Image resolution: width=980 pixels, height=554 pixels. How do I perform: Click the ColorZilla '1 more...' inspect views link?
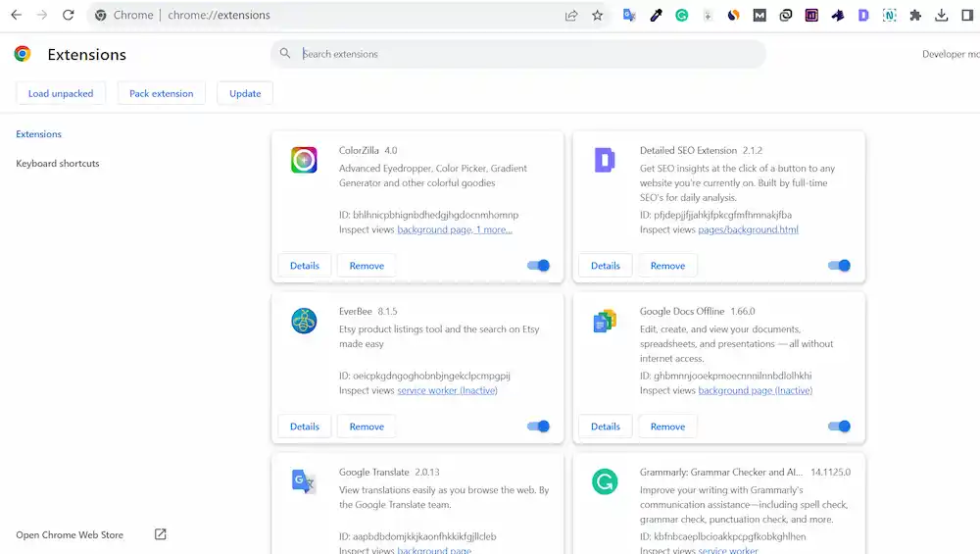[x=494, y=229]
